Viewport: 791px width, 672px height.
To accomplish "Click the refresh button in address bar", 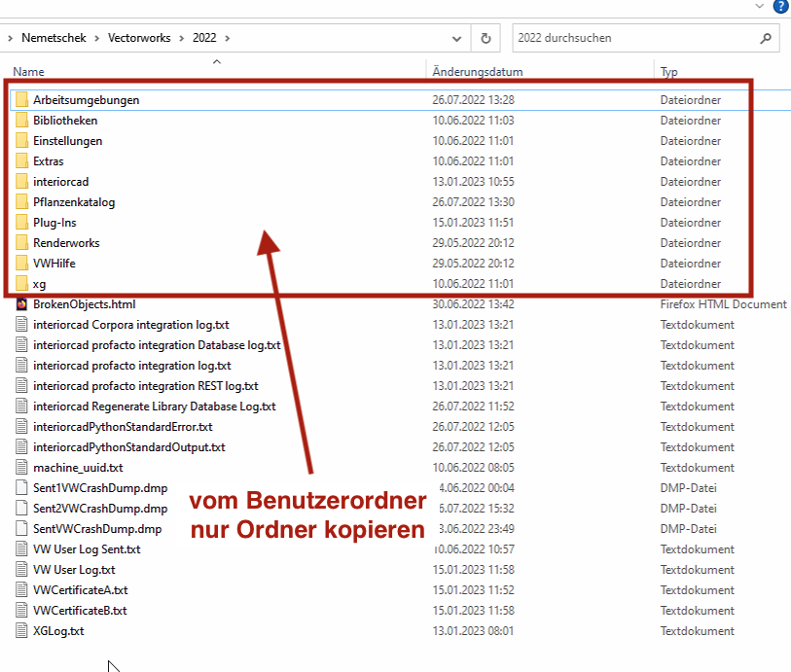I will click(485, 39).
